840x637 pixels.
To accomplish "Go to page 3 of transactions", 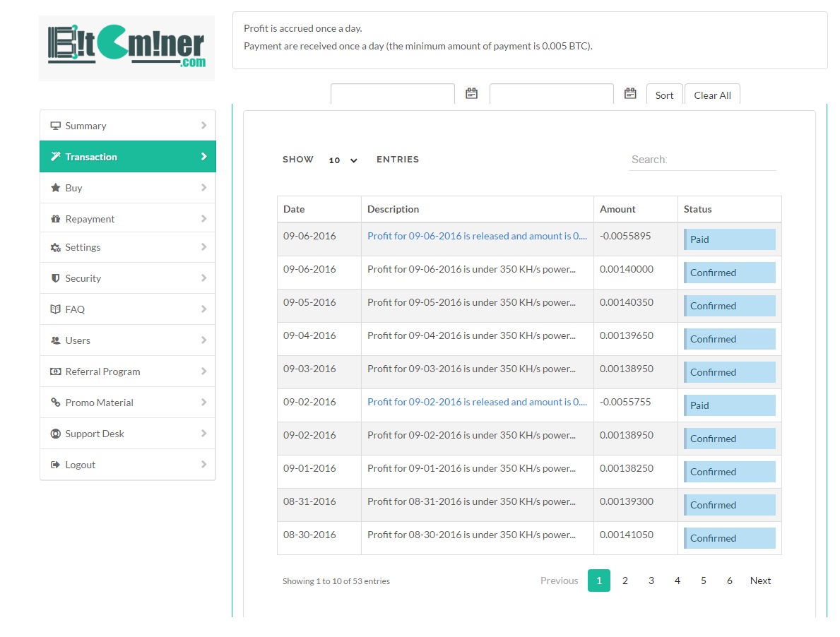I will (651, 581).
